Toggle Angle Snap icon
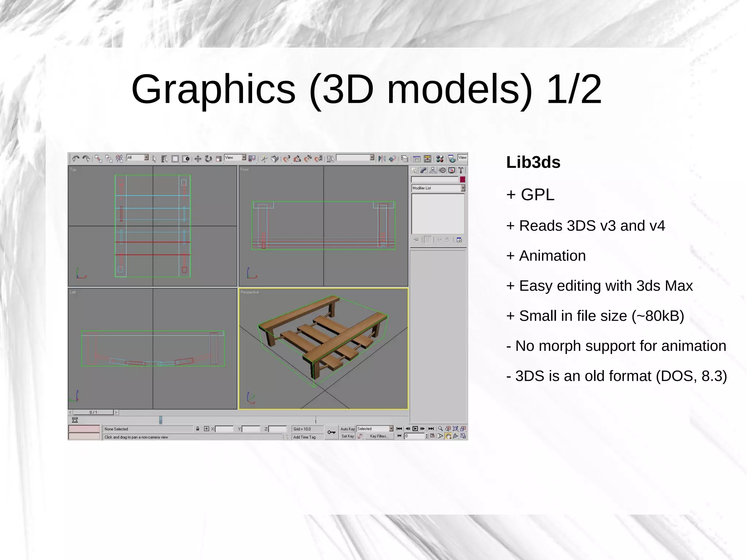747x560 pixels. [x=297, y=159]
